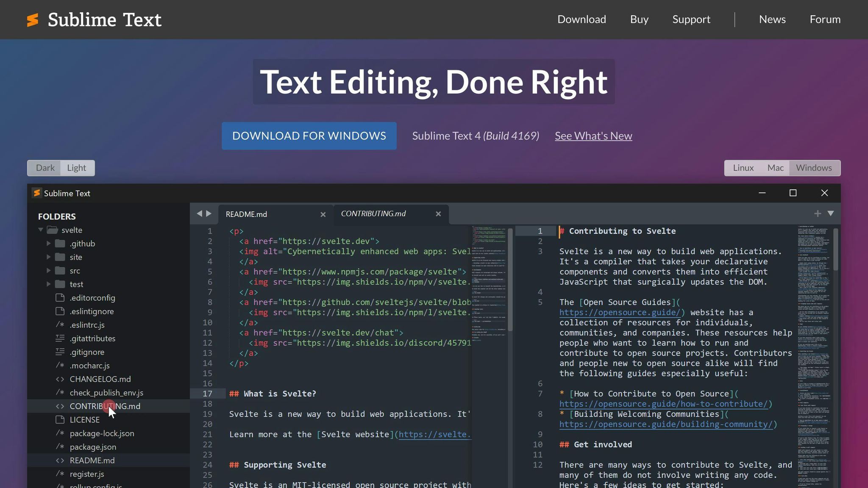
Task: Click the Sublime Text icon in the title bar
Action: [x=37, y=193]
